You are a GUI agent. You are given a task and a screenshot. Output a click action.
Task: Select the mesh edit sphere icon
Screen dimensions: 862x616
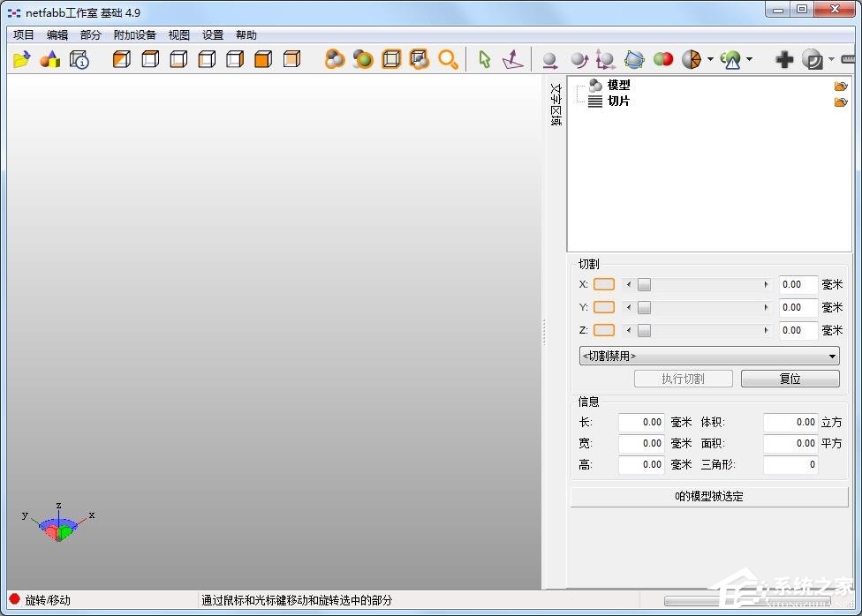point(634,59)
